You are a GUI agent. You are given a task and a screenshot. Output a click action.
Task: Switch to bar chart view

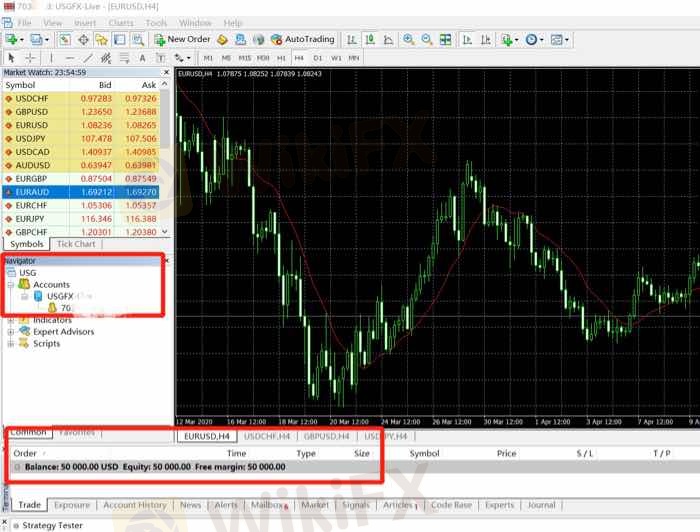(352, 40)
